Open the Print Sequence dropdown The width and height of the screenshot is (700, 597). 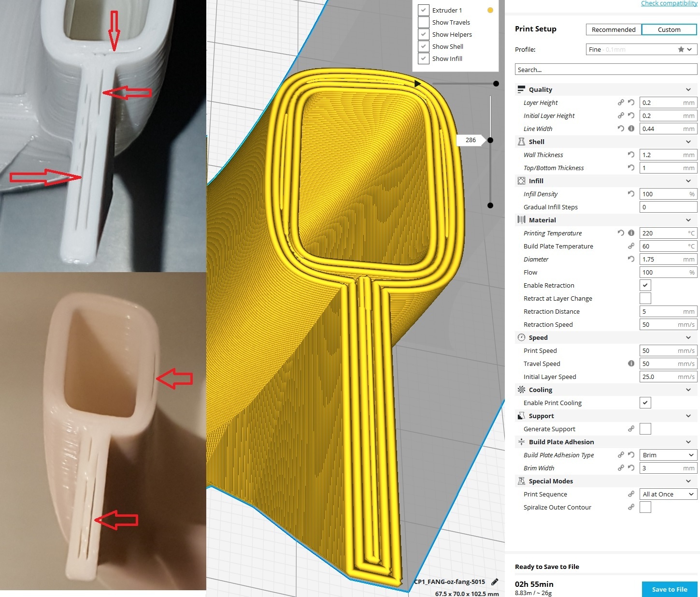pos(668,494)
